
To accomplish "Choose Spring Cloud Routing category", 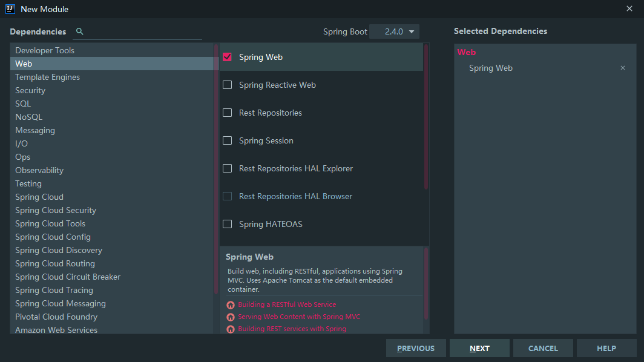I will coord(112,263).
